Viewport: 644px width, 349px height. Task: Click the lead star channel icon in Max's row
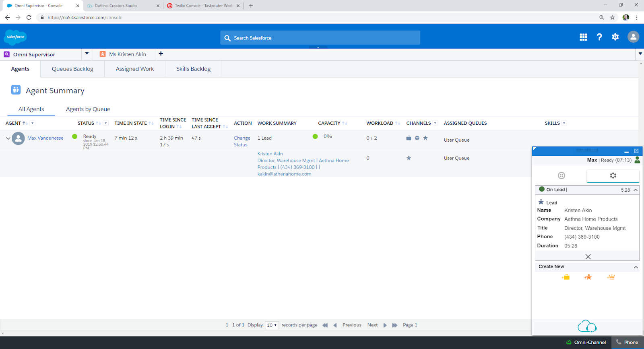point(425,138)
